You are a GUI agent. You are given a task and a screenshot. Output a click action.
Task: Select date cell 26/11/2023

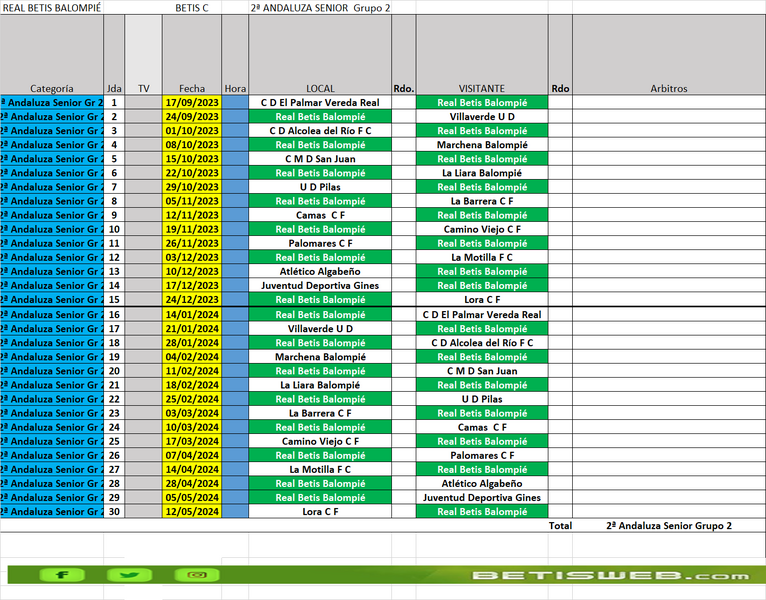(192, 243)
